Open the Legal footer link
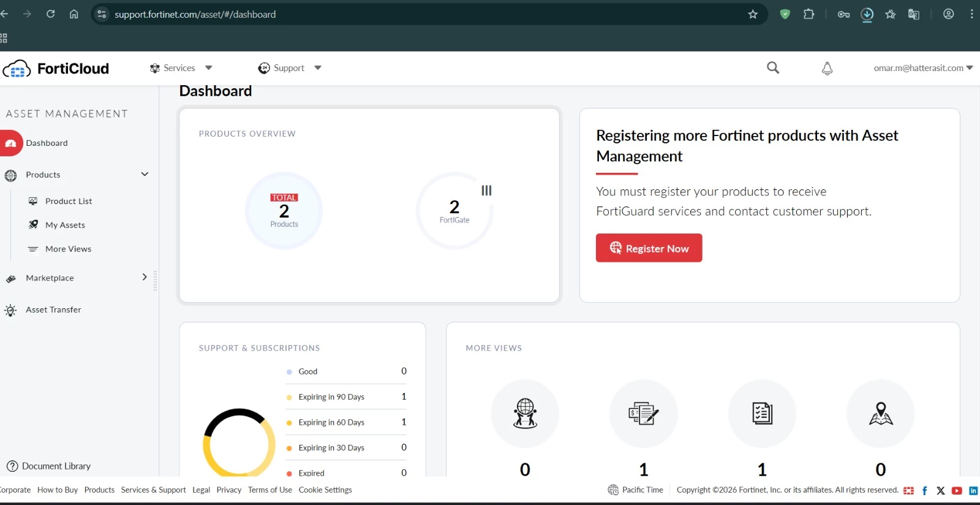 click(201, 490)
